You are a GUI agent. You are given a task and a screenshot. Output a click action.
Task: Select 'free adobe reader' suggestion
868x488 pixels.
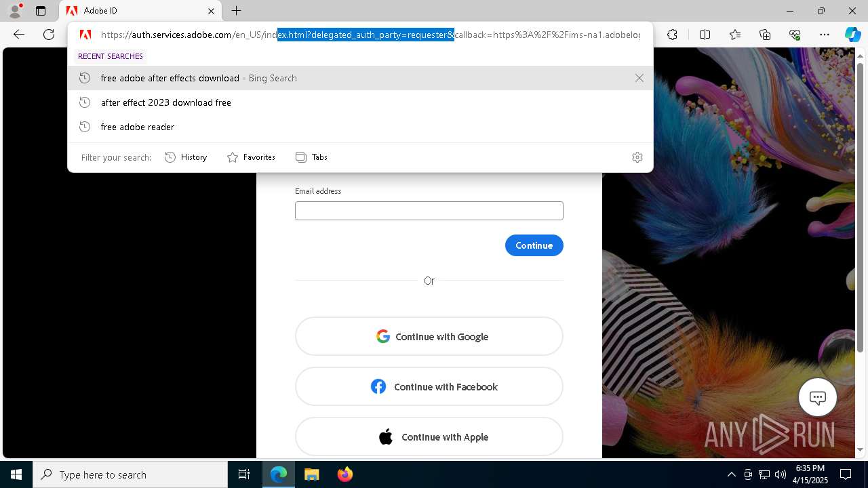pos(360,127)
